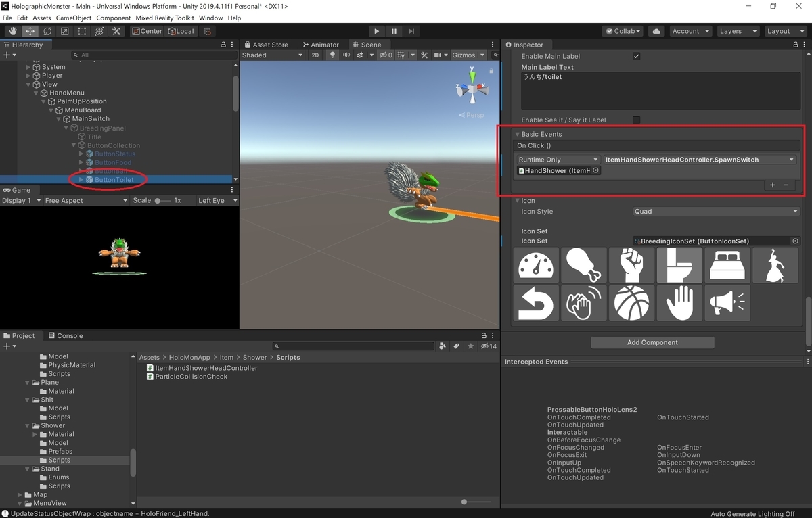This screenshot has width=812, height=518.
Task: Open the Display 1 dropdown
Action: pyautogui.click(x=20, y=201)
